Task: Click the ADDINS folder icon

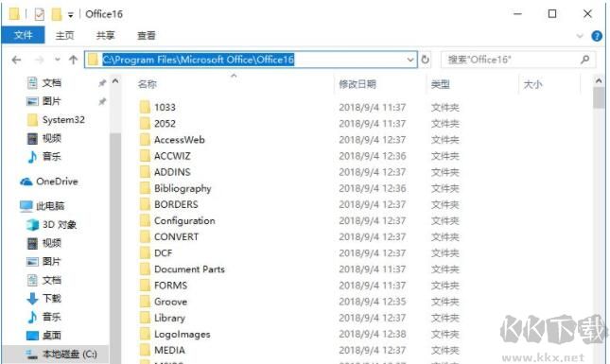Action: 145,172
